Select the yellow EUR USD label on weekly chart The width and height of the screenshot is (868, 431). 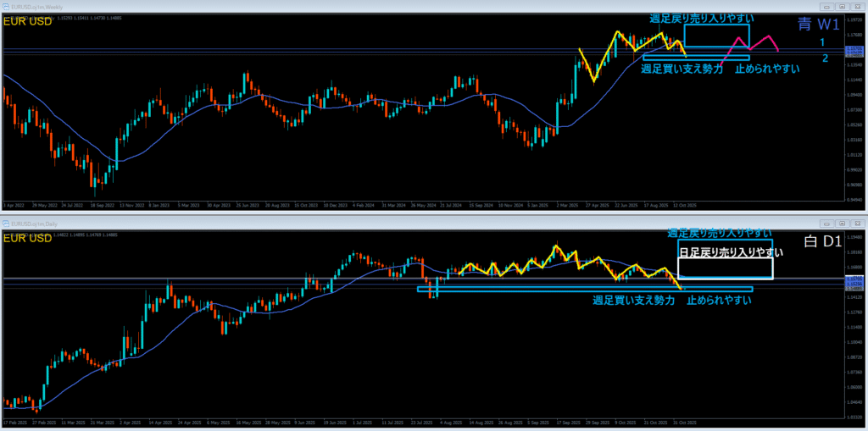coord(28,20)
